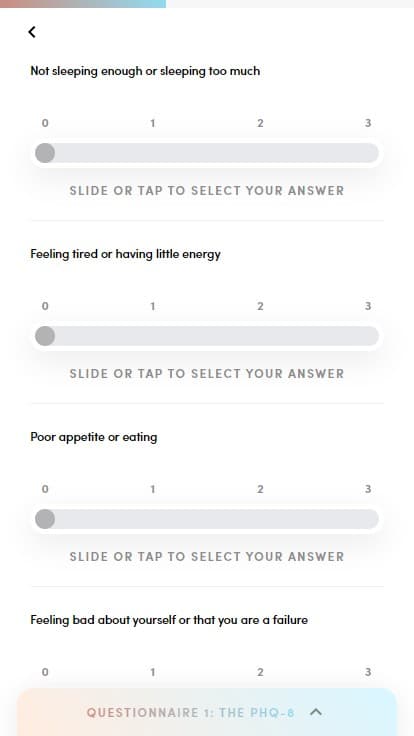
Task: Expand the Questionnaire 1 PHQ-8 panel chevron
Action: pos(316,712)
